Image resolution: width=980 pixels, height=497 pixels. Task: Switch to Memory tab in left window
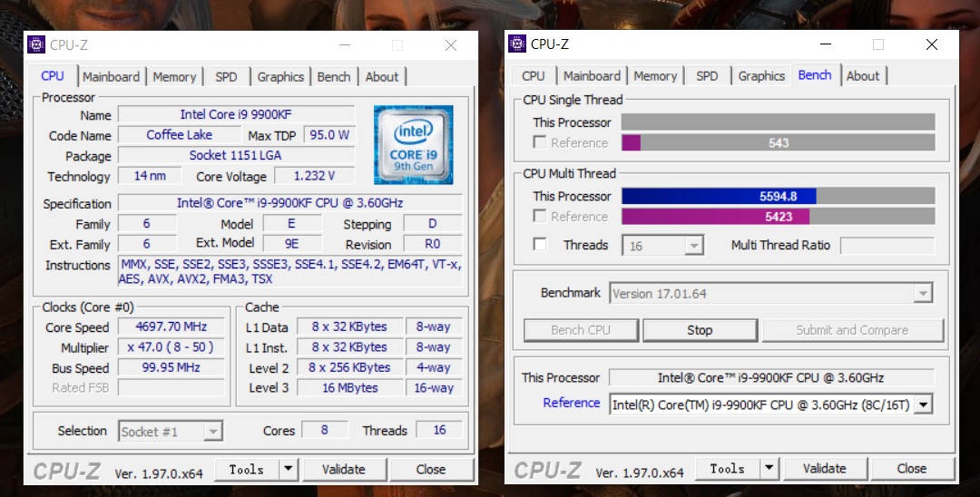174,77
